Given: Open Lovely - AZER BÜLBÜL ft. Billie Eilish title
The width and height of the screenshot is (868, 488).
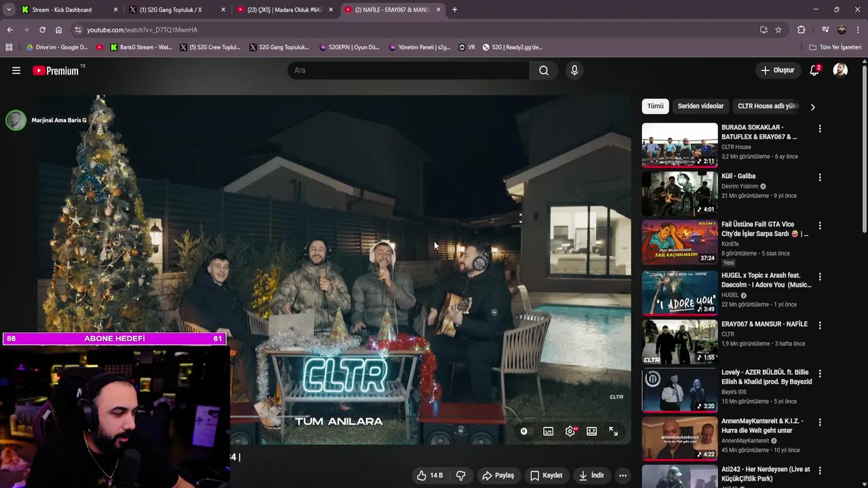Looking at the screenshot, I should (766, 378).
